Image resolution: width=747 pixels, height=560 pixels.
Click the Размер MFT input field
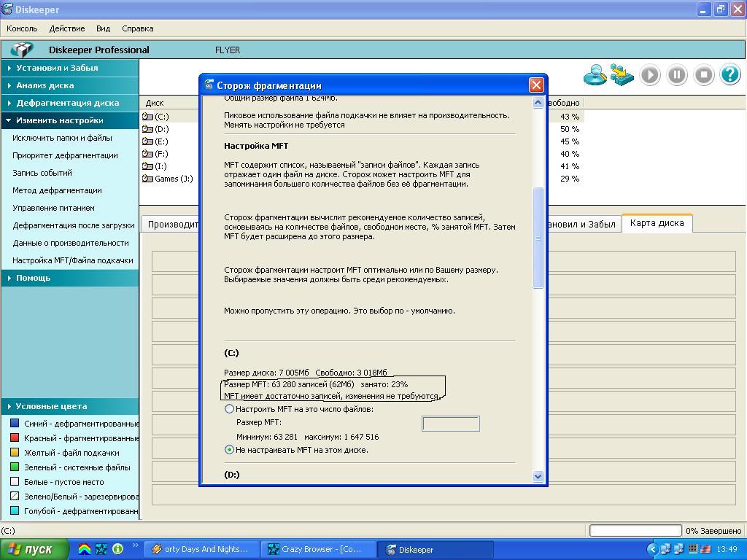tap(451, 424)
